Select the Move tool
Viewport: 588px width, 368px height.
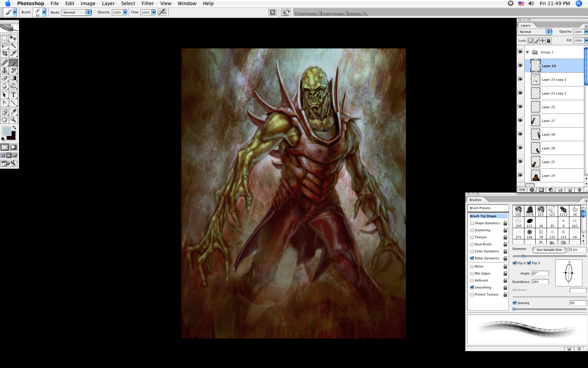point(13,38)
